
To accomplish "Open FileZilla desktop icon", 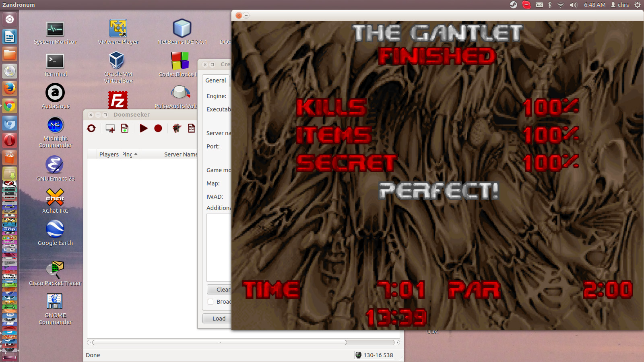I will 118,100.
